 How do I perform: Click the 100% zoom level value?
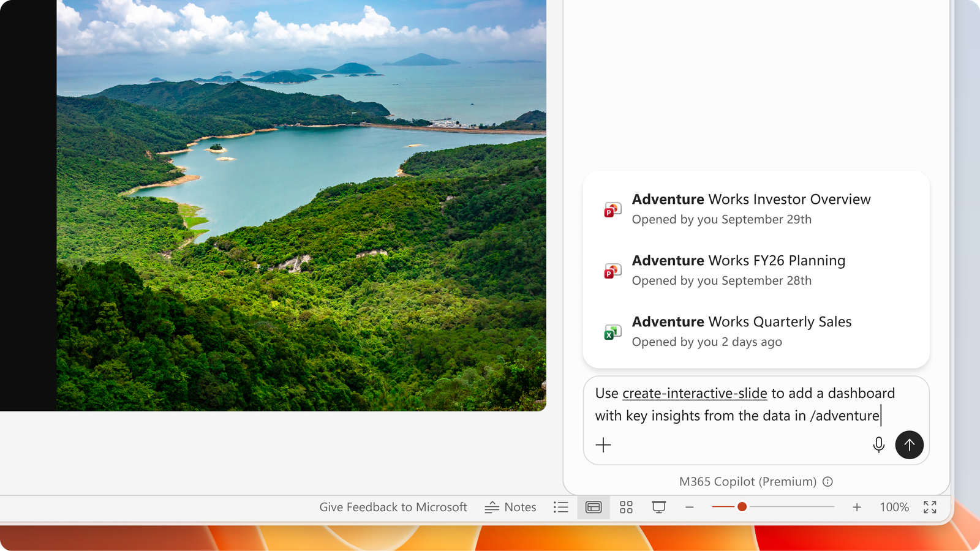point(894,507)
